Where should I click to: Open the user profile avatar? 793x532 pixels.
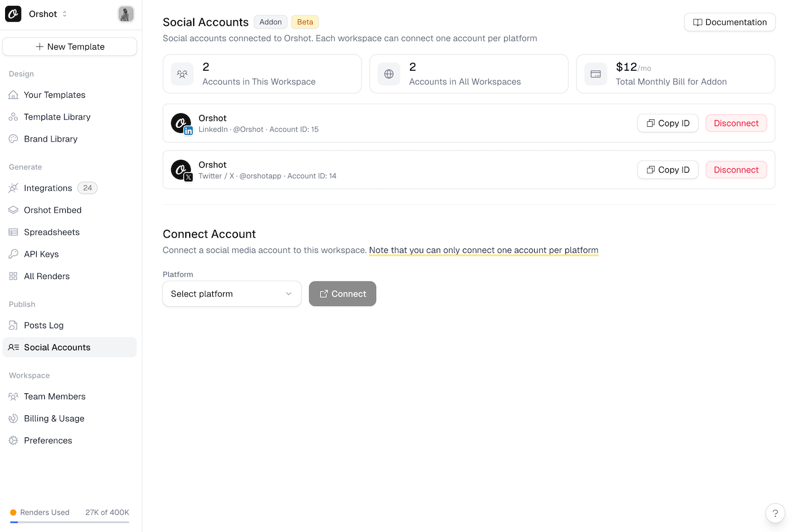[126, 14]
